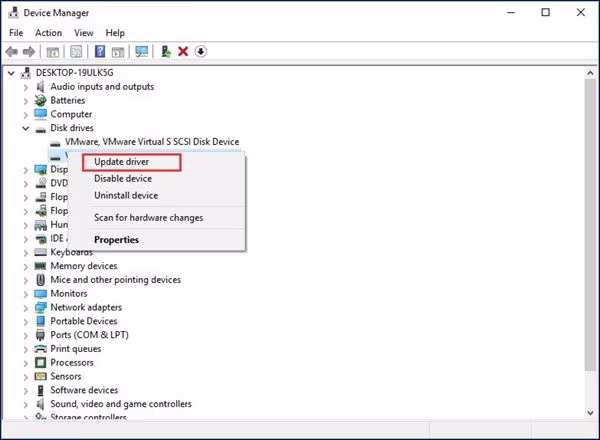Expand the Monitors category chevron
This screenshot has width=600, height=440.
(26, 294)
